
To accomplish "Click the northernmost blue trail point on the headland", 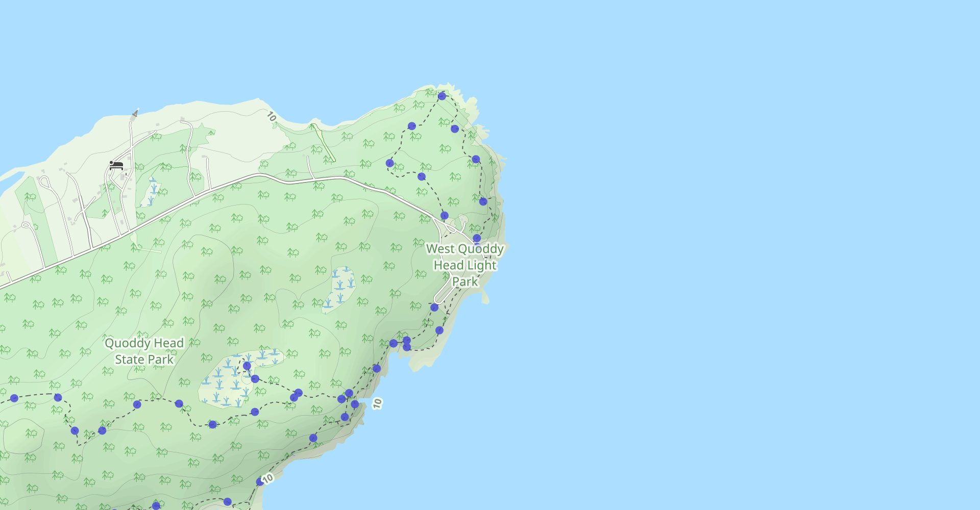I will pyautogui.click(x=442, y=96).
